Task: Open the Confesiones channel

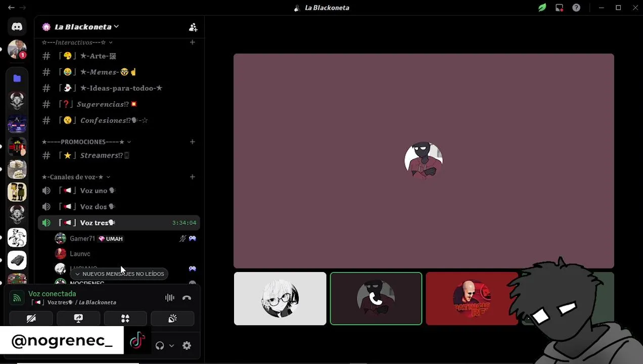Action: (x=119, y=121)
